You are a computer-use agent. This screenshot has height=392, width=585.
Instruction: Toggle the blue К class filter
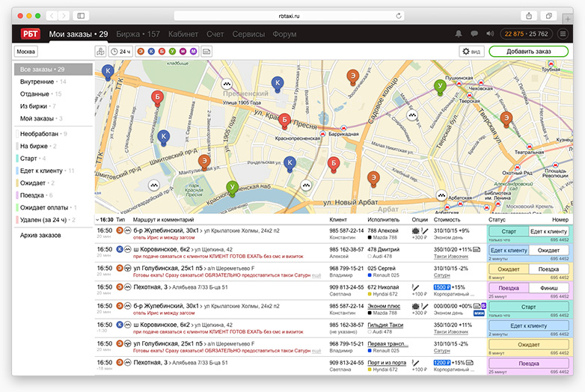151,52
